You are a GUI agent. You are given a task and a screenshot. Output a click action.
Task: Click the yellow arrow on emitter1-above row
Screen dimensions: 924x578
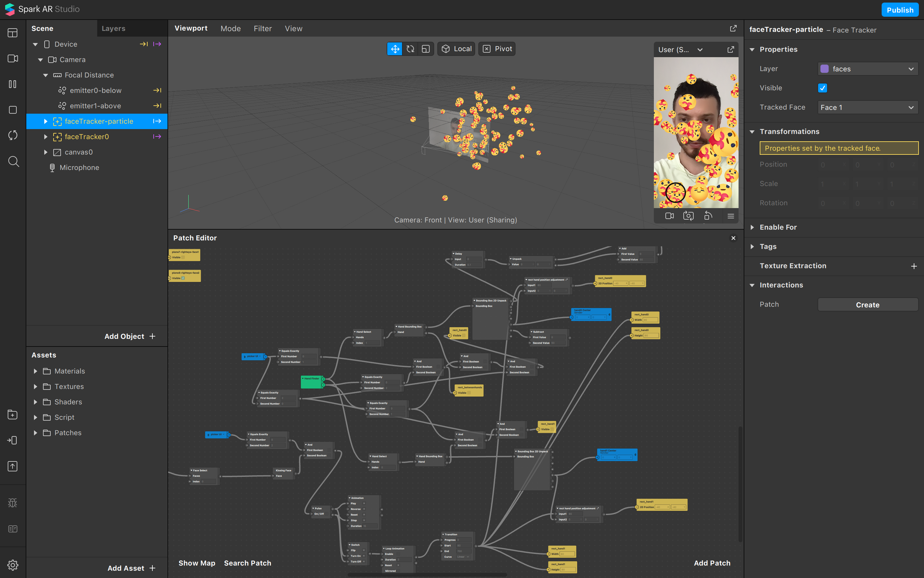coord(157,106)
